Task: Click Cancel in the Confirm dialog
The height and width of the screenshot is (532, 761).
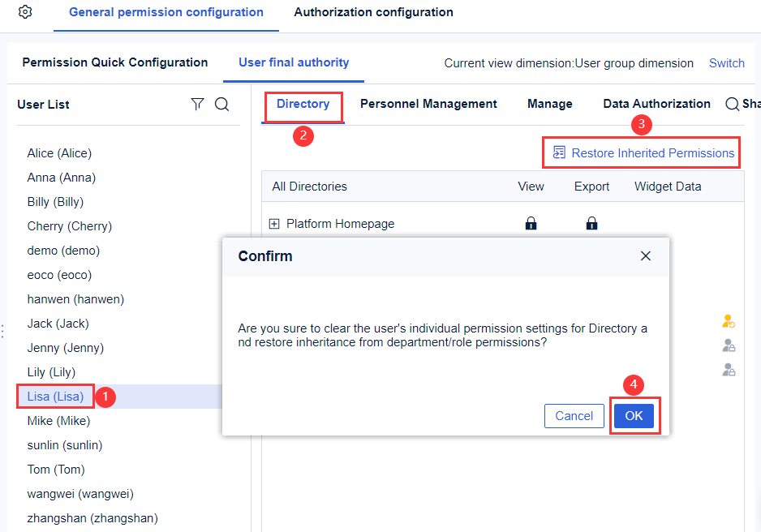Action: 574,415
